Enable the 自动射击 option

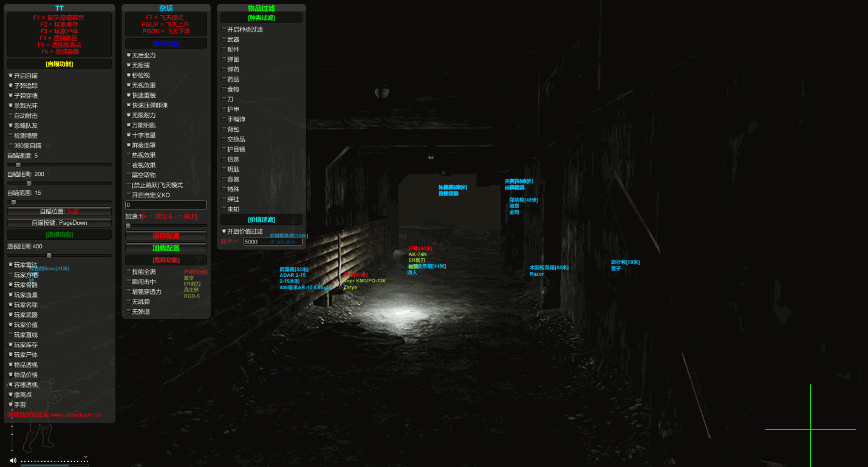(x=10, y=115)
